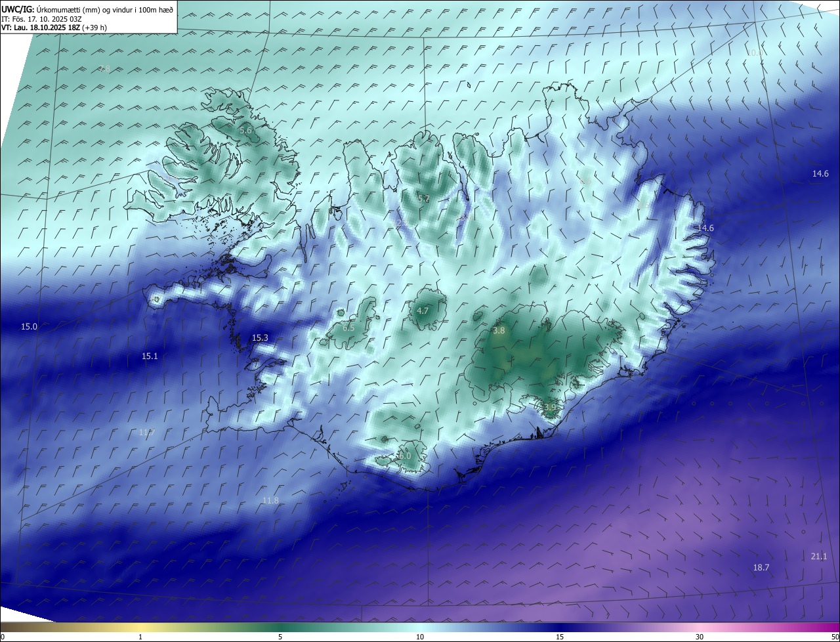Click the "UWC/IG:" label in the header box

coord(18,9)
